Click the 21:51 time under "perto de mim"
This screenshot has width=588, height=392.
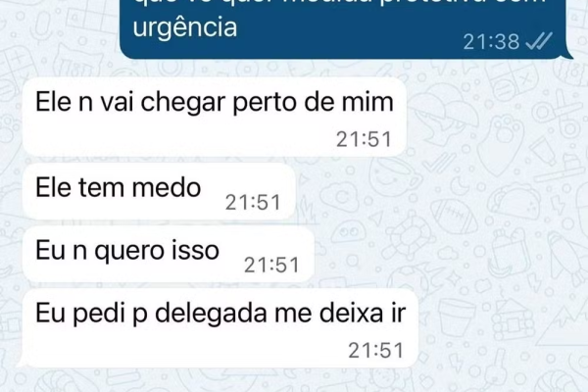click(x=364, y=139)
